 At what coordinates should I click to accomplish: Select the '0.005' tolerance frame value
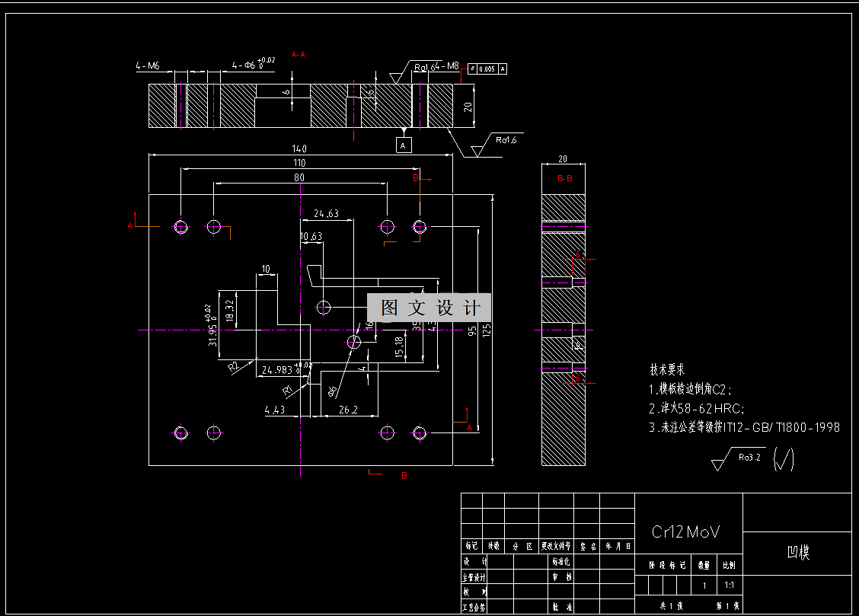click(x=487, y=69)
